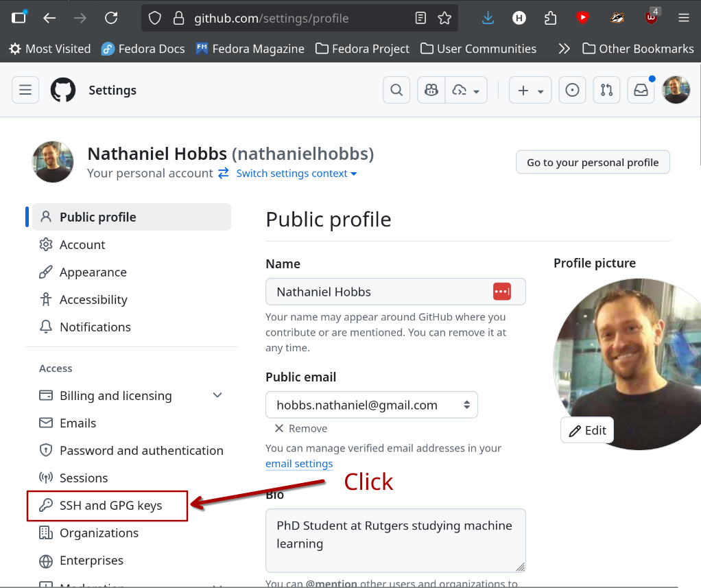Open the browser extensions icon
The width and height of the screenshot is (701, 588).
click(551, 19)
